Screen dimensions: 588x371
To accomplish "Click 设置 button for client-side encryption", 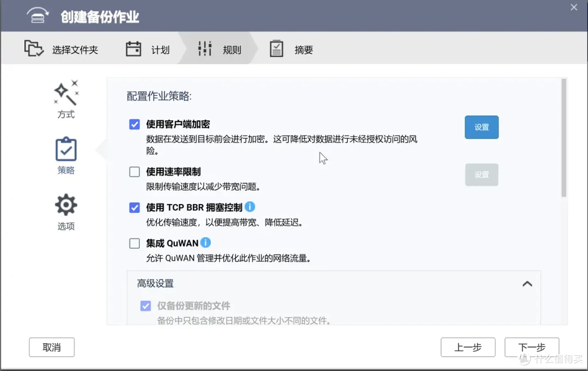I will [x=481, y=127].
